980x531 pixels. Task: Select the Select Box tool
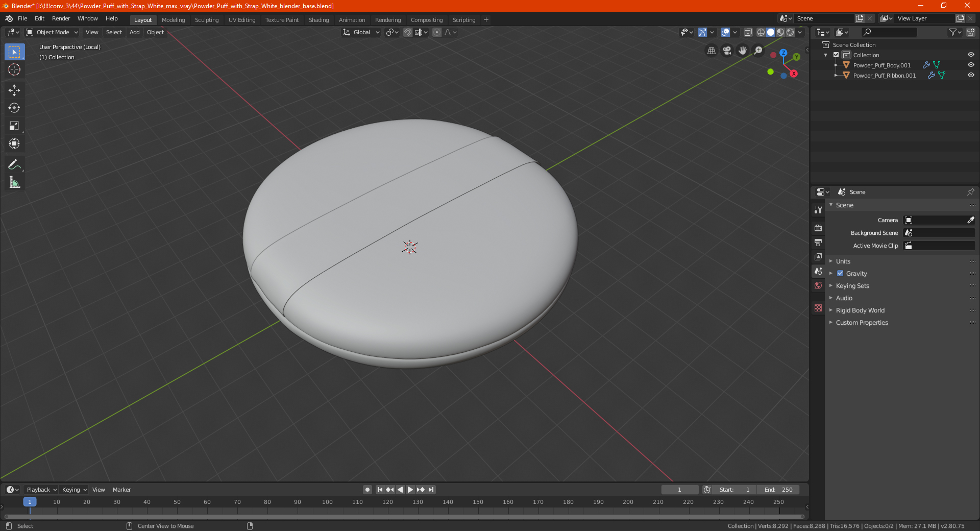(x=14, y=52)
